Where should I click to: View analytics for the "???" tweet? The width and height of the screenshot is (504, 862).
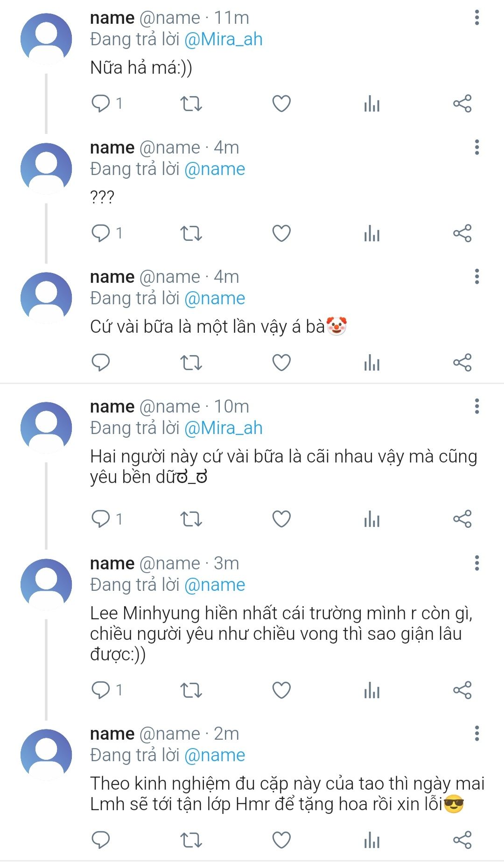372,233
